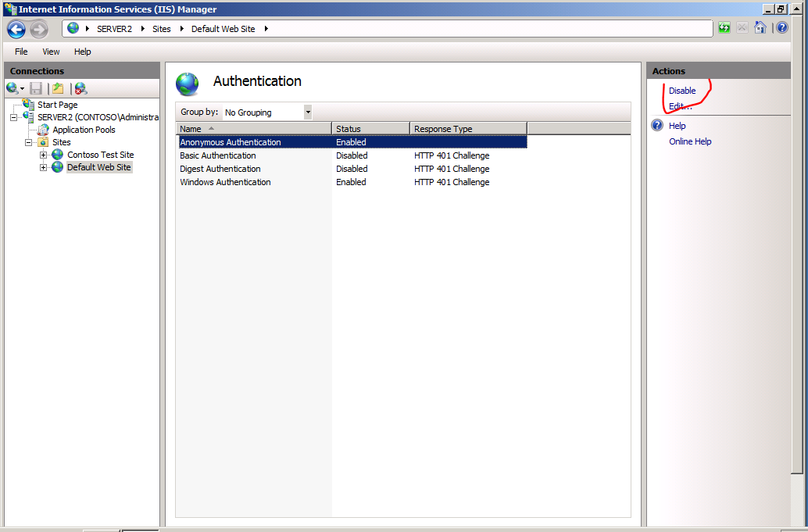The height and width of the screenshot is (532, 808).
Task: Click HTTP 401 Challenge for Digest Authentication
Action: pos(452,169)
